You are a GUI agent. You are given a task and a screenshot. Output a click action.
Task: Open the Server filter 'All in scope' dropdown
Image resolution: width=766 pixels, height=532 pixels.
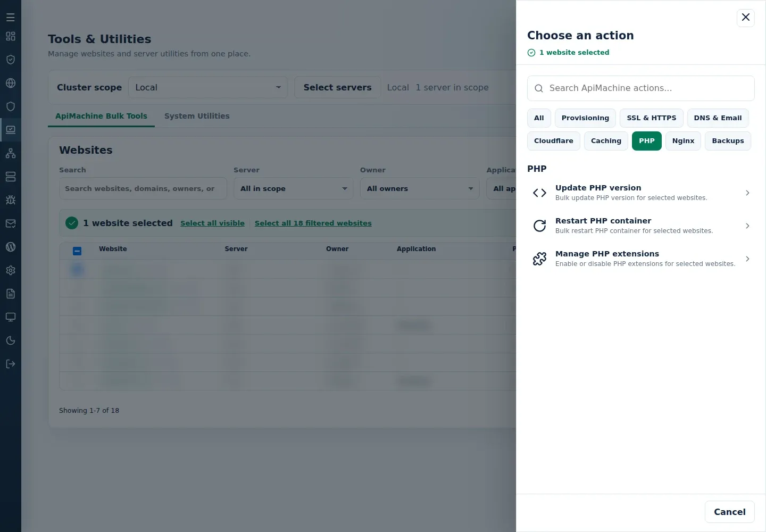point(293,189)
